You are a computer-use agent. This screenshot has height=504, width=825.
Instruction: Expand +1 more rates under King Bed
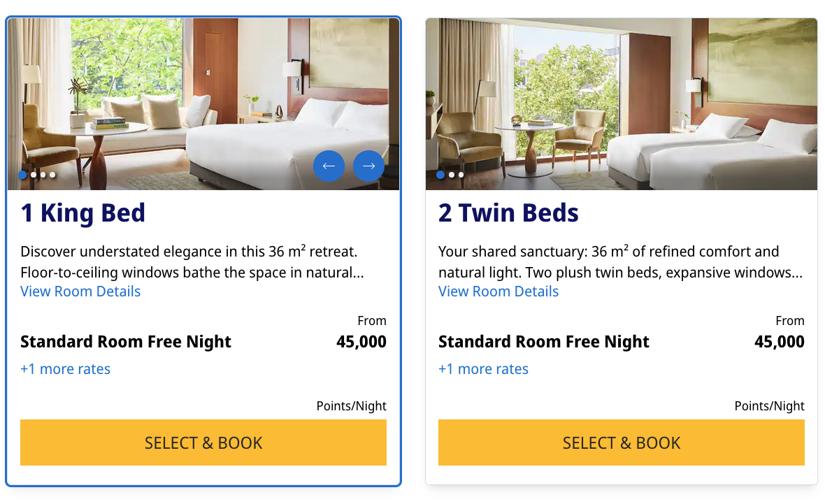65,368
